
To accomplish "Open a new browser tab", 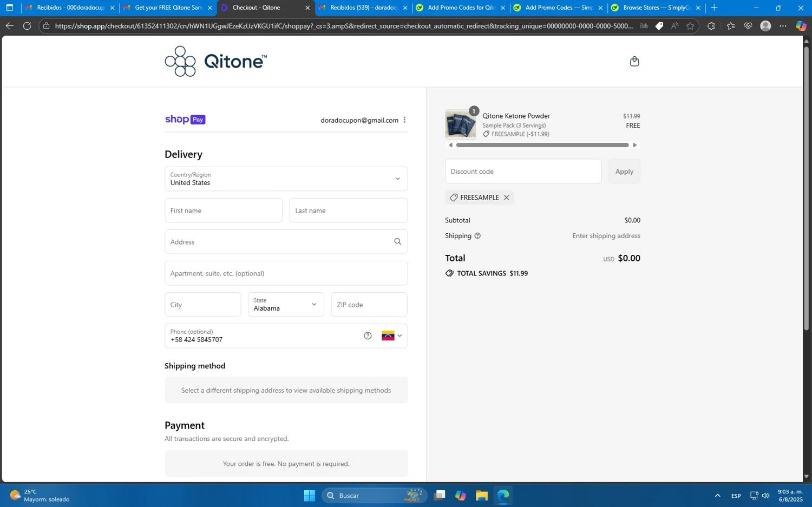I will coord(714,8).
